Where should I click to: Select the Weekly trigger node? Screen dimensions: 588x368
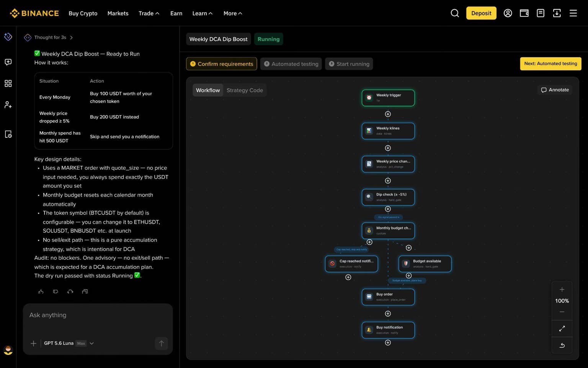pos(388,98)
